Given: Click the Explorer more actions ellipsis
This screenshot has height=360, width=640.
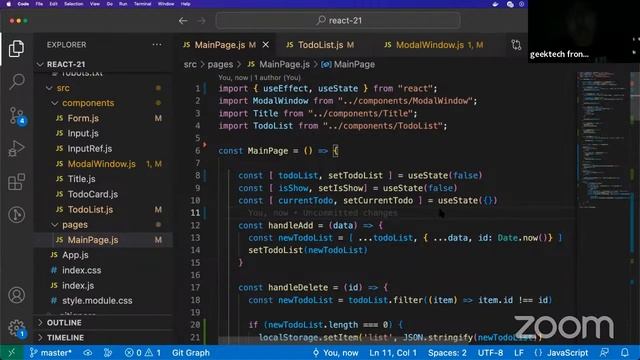Looking at the screenshot, I should (157, 44).
